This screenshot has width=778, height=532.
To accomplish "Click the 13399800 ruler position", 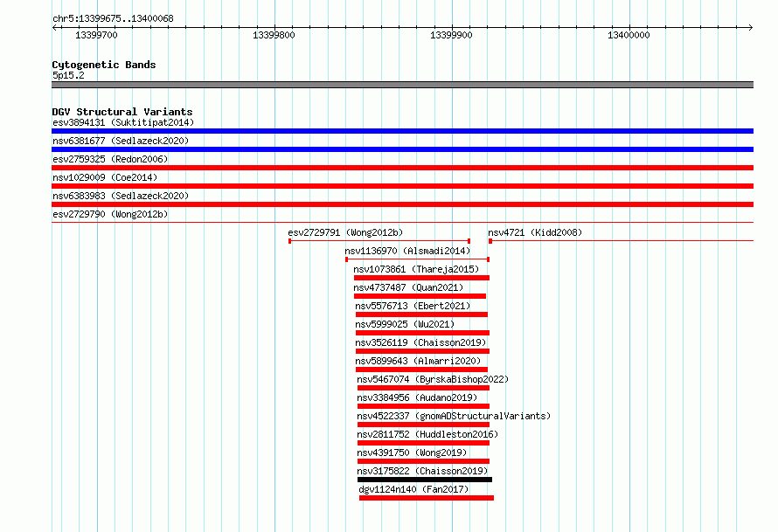I will [x=274, y=35].
